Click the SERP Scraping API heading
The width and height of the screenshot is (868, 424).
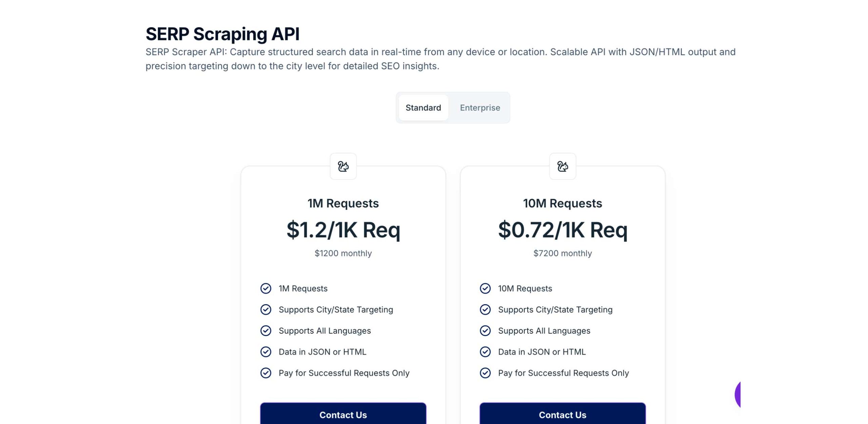pos(222,34)
